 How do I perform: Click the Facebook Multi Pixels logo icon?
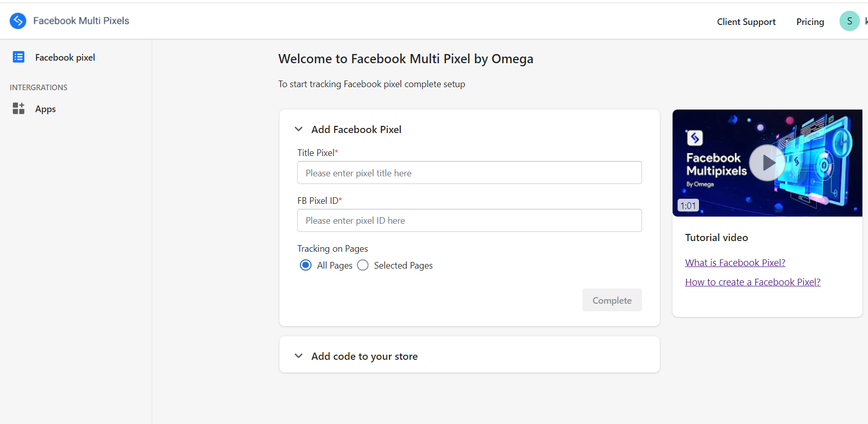(18, 21)
